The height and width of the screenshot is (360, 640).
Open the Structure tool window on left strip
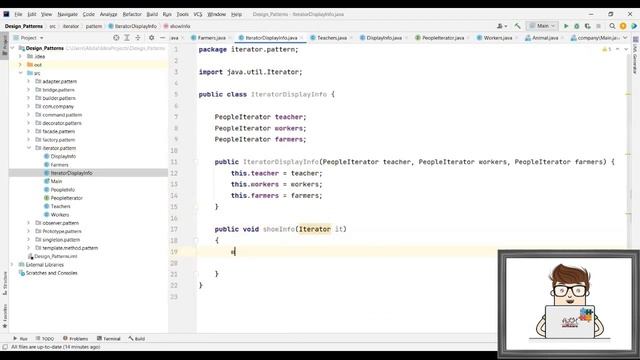click(5, 284)
